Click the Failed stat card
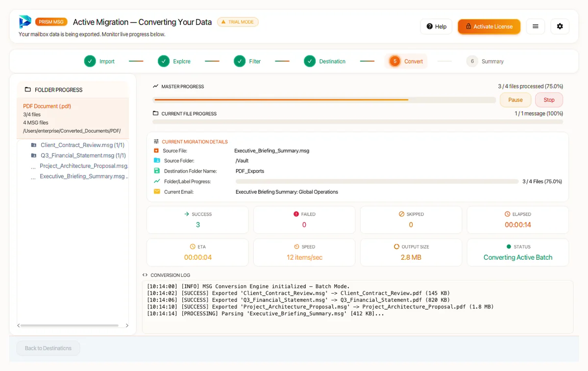This screenshot has width=588, height=371. click(304, 220)
